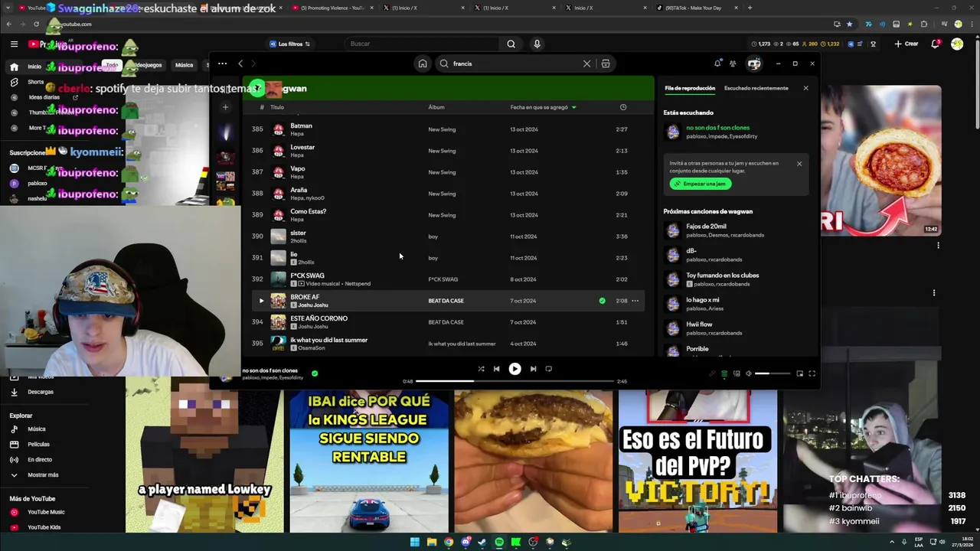This screenshot has height=551, width=980.
Task: Click the YouTube 'Buscar' search box
Action: (421, 44)
